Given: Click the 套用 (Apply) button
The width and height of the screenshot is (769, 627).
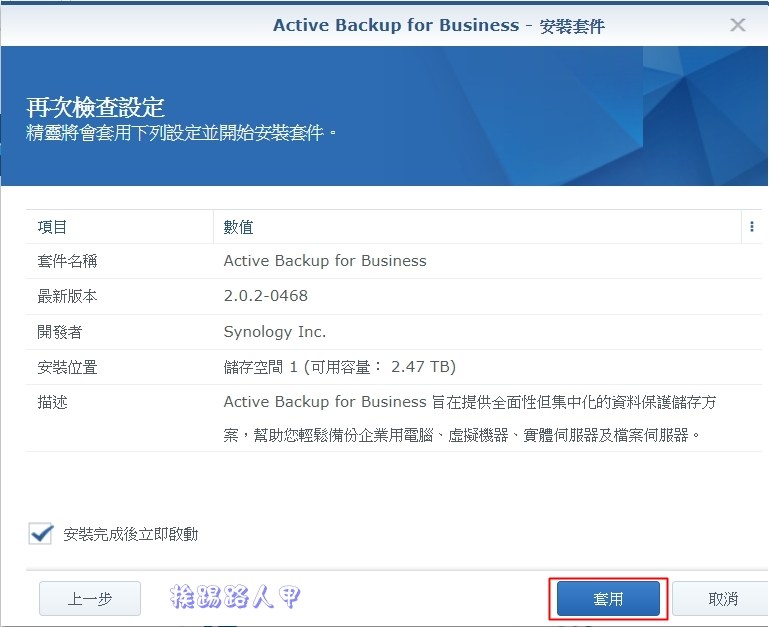Looking at the screenshot, I should point(608,599).
